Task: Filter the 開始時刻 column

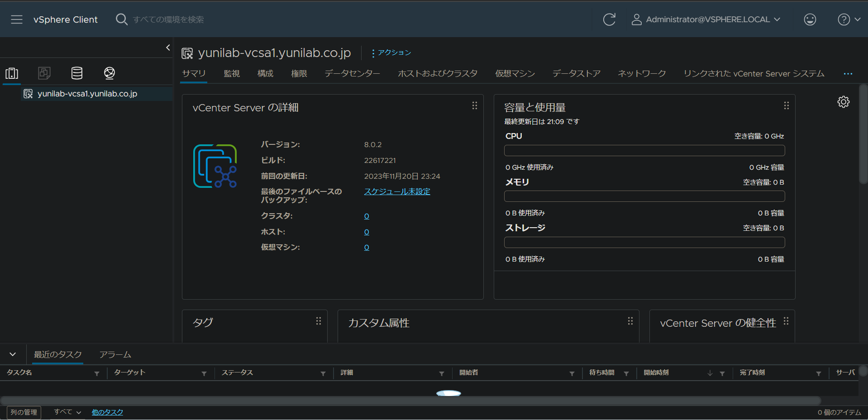Action: [722, 373]
